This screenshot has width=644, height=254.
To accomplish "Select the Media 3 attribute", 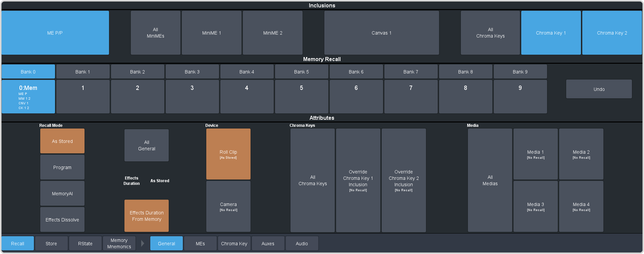I will pyautogui.click(x=536, y=206).
